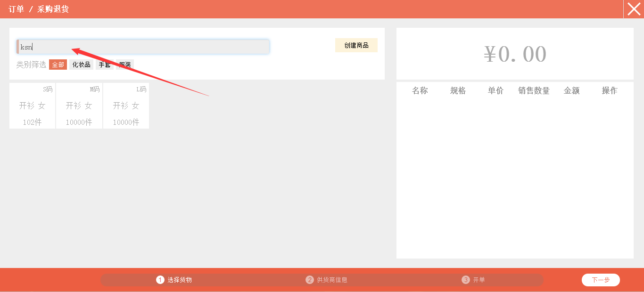Jump to step 3 开单

point(473,280)
